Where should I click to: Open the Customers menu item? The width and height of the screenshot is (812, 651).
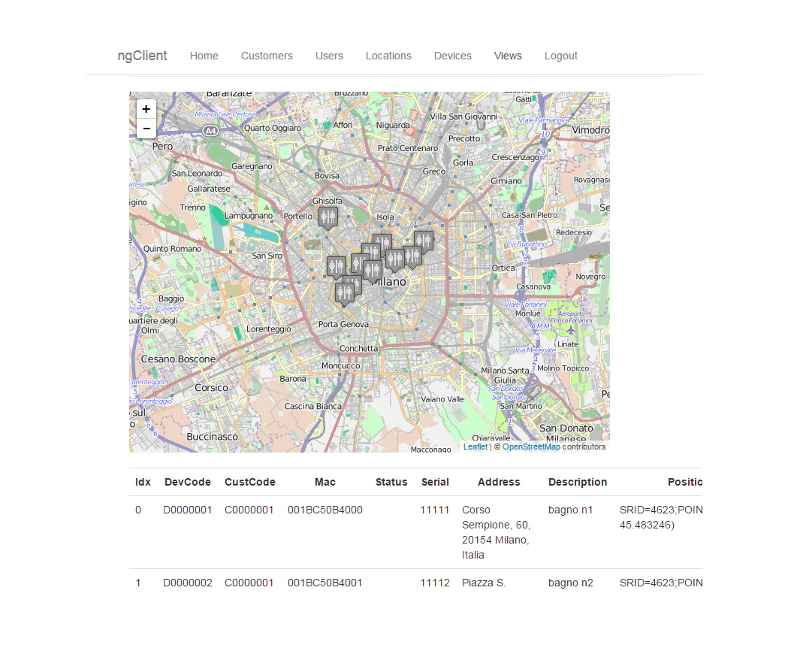pyautogui.click(x=267, y=56)
